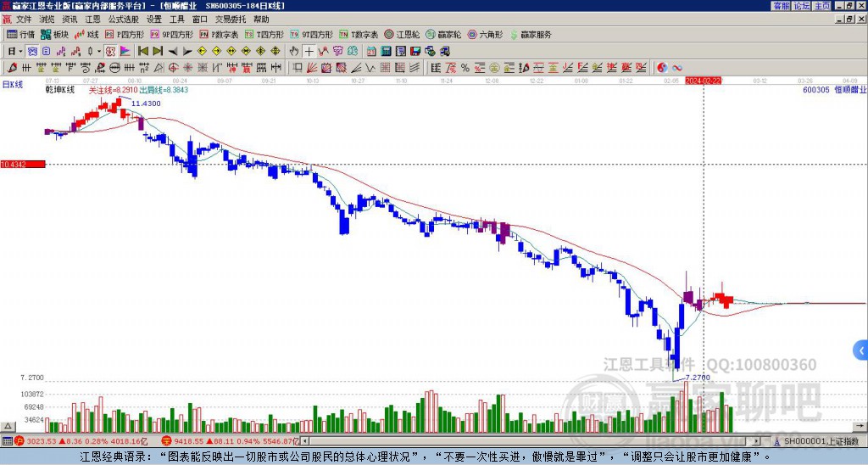This screenshot has width=868, height=465.
Task: Click the up-triangle button at bottom left
Action: [x=8, y=426]
